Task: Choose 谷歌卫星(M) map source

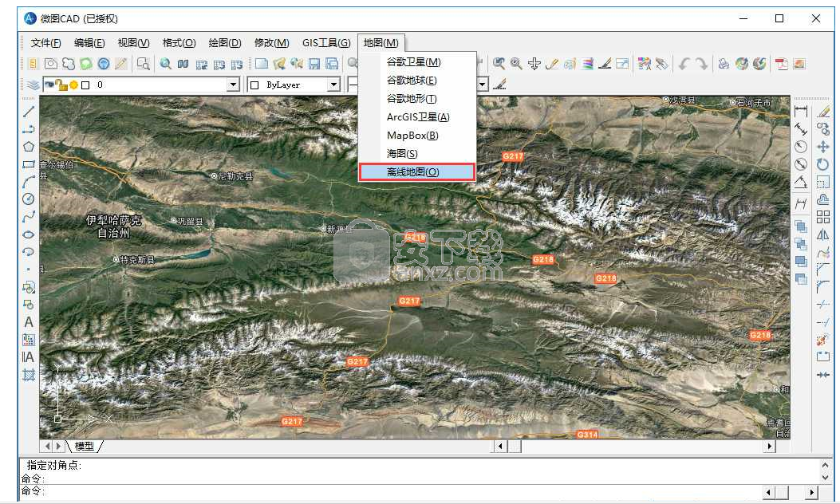Action: [x=416, y=62]
